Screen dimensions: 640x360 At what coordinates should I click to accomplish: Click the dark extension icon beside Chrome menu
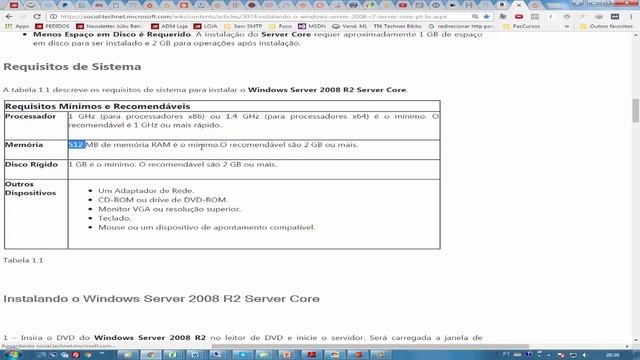point(615,17)
